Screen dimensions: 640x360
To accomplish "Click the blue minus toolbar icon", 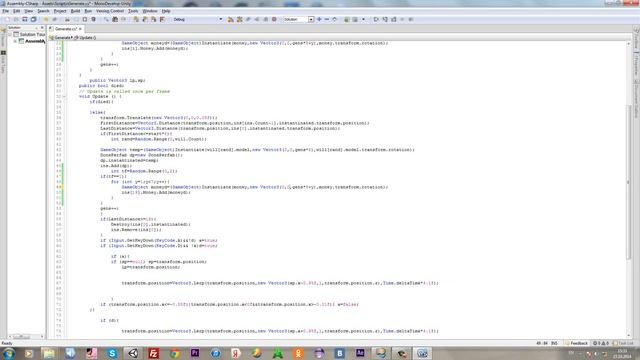I will [327, 19].
